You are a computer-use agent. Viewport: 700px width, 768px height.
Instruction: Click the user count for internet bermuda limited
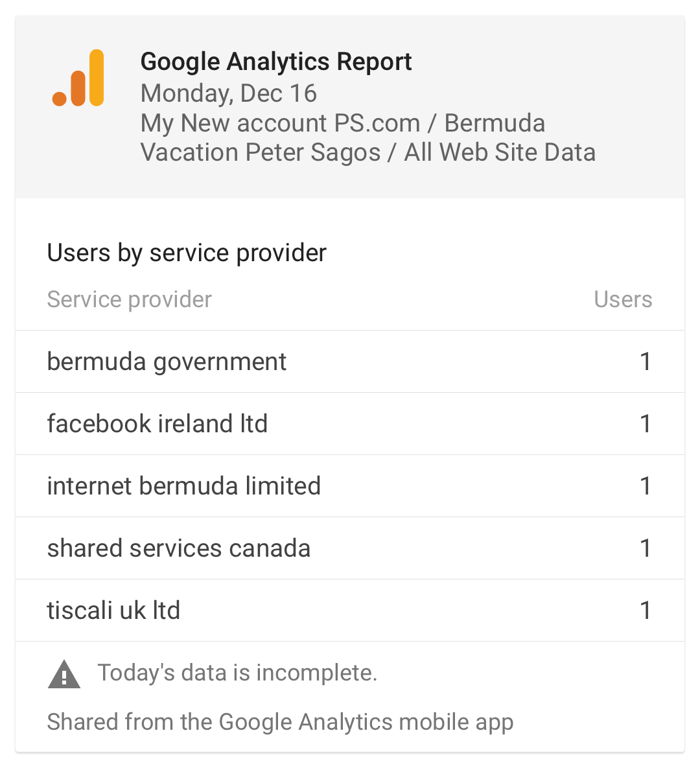click(646, 486)
